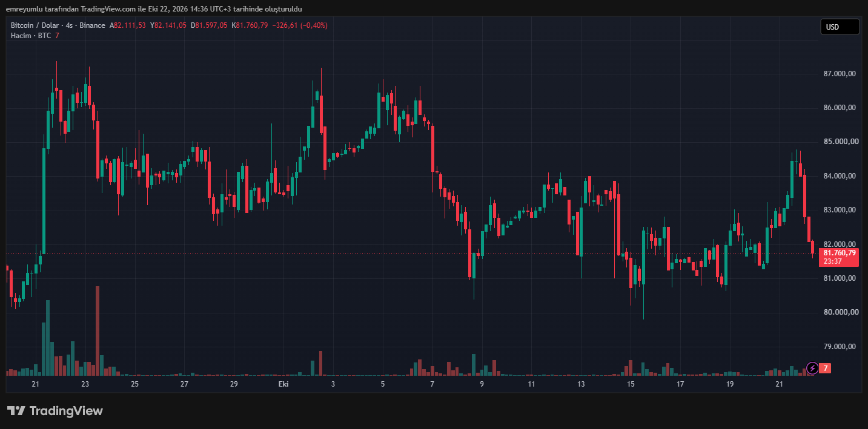This screenshot has width=868, height=429.
Task: Click the 13 date label on time axis
Action: (x=581, y=384)
